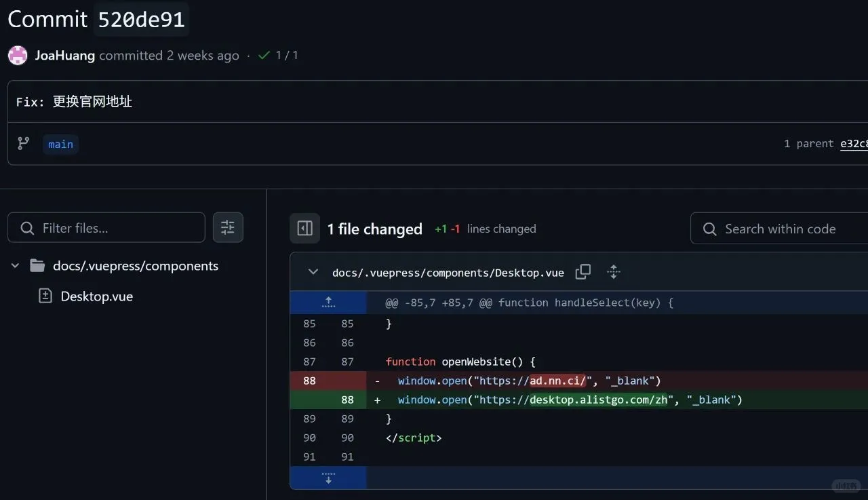Image resolution: width=868 pixels, height=500 pixels.
Task: Focus the Search within code field
Action: 779,229
